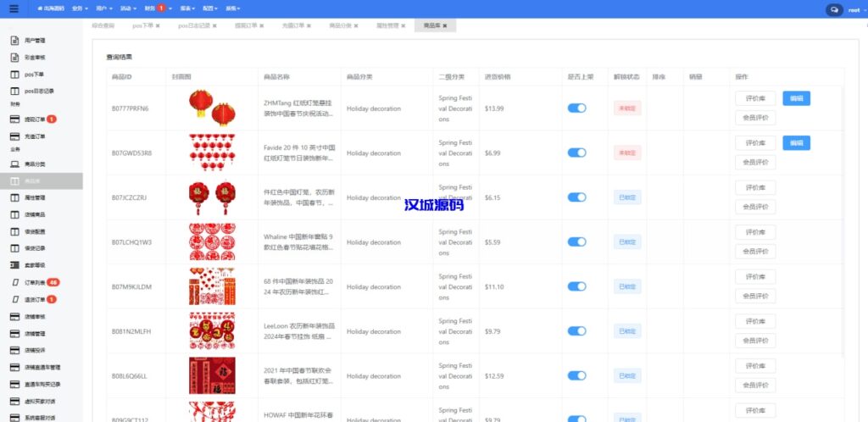Viewport: 868px width, 422px height.
Task: Open the 活动 dropdown in top bar
Action: coord(129,8)
